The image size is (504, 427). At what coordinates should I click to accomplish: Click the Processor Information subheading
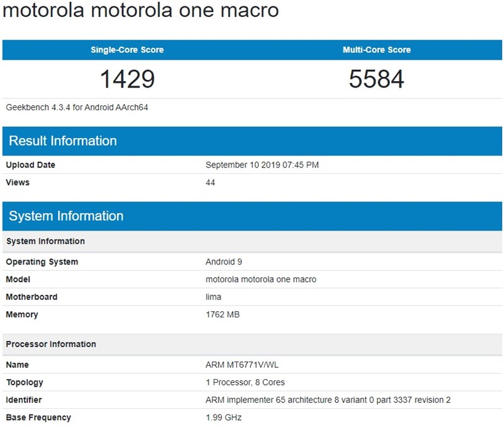pos(51,344)
